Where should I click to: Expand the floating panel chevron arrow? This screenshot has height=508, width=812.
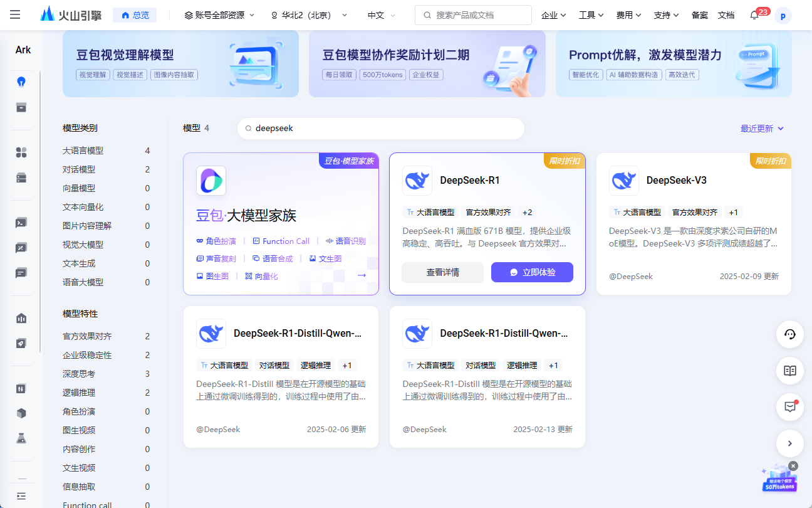click(x=790, y=443)
